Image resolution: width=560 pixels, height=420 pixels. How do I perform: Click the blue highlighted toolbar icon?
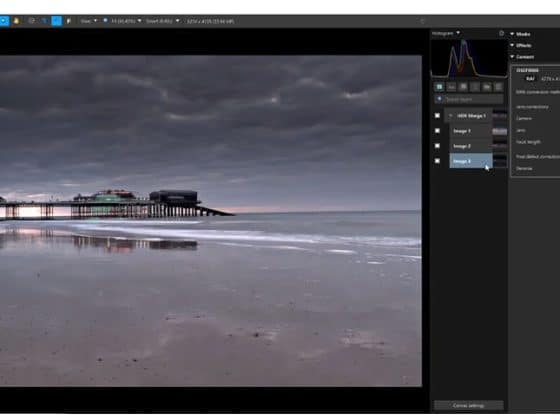pos(56,21)
